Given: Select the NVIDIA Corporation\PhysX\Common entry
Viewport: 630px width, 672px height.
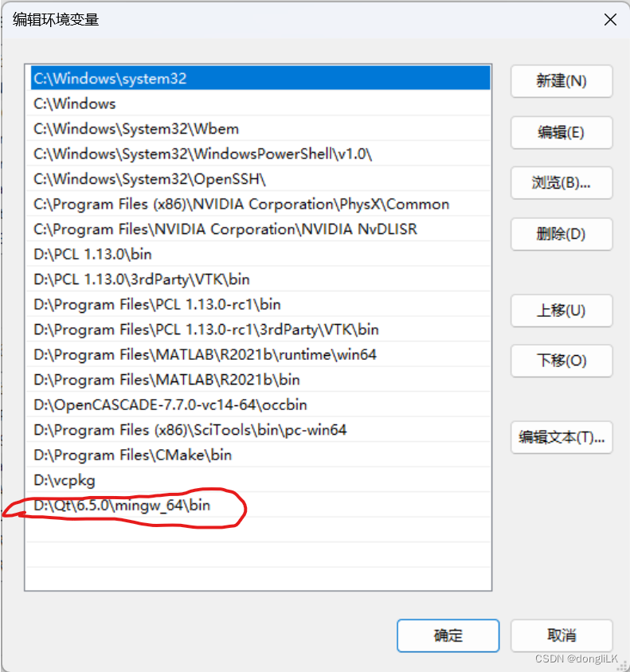Looking at the screenshot, I should pos(258,204).
